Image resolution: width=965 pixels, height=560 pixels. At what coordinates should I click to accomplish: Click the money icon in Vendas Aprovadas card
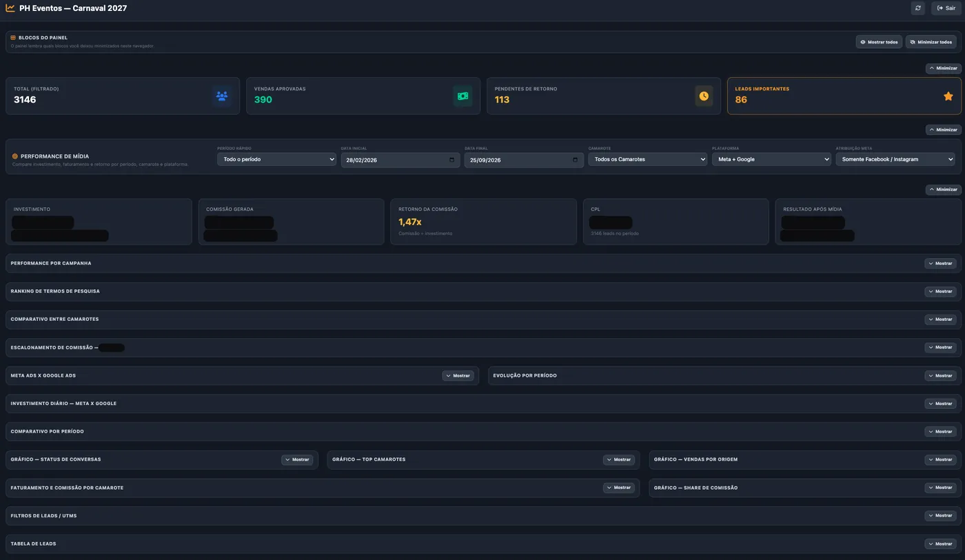463,96
